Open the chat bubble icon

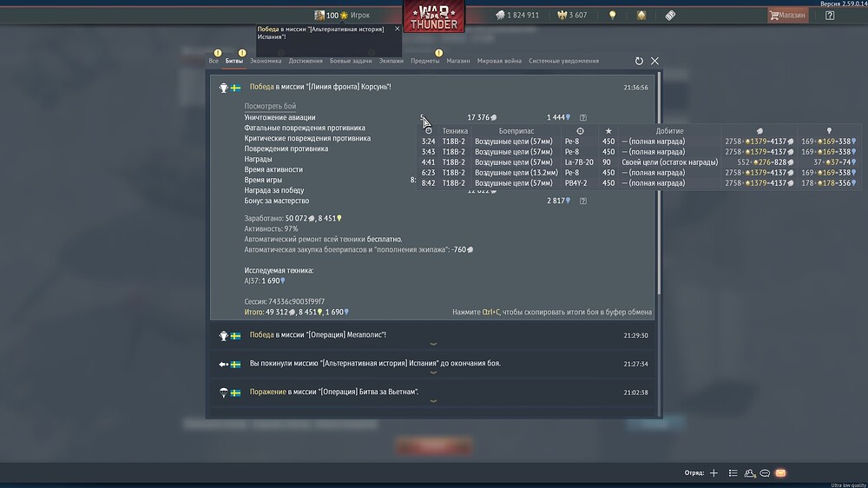[765, 473]
